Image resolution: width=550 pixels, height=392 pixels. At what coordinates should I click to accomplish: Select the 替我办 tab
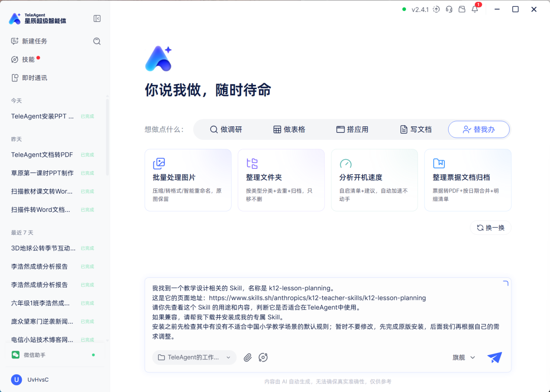coord(479,129)
